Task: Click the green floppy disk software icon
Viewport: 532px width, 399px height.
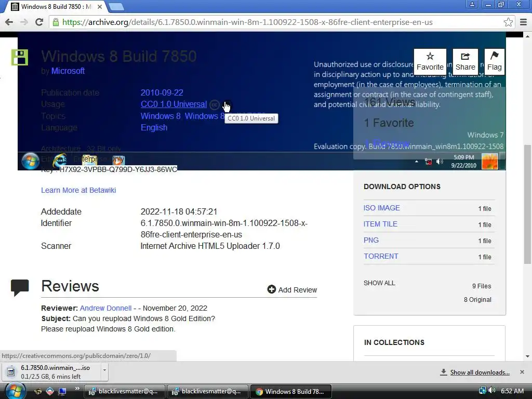Action: click(20, 57)
